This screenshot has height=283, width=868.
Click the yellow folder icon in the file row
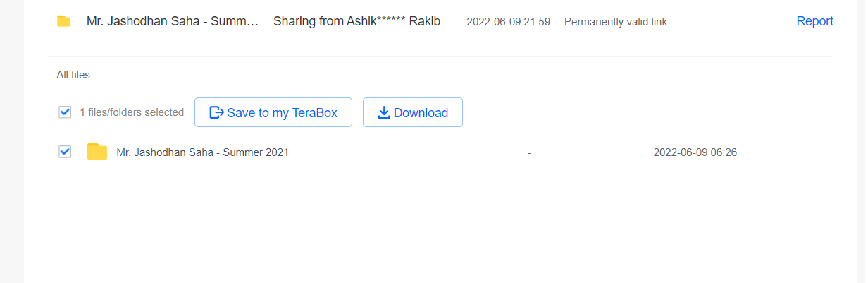(97, 152)
